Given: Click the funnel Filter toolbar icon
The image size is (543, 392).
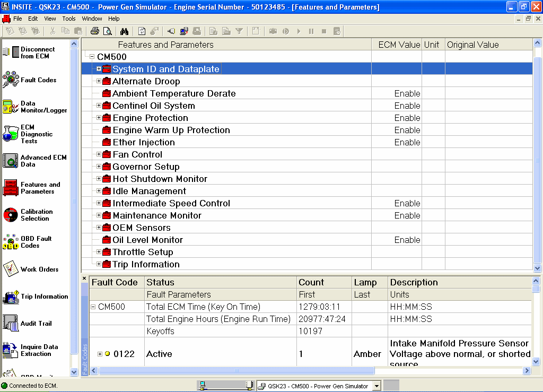Looking at the screenshot, I should pos(239,31).
